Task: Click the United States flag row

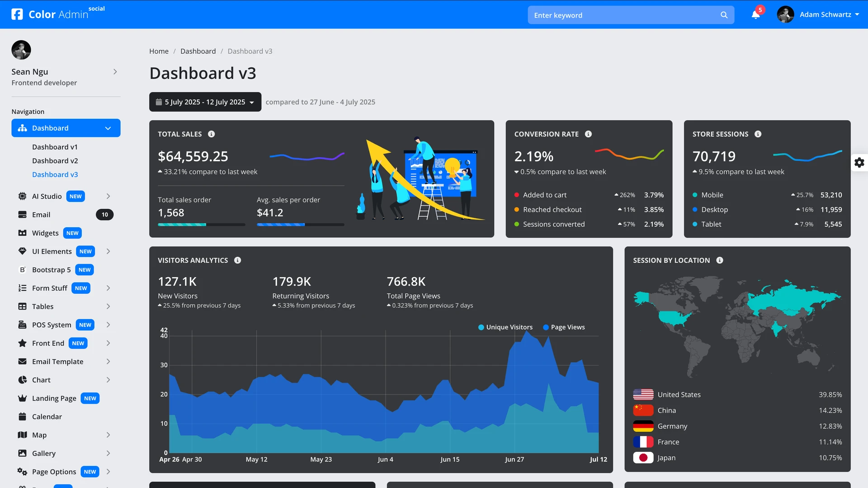Action: (x=737, y=394)
